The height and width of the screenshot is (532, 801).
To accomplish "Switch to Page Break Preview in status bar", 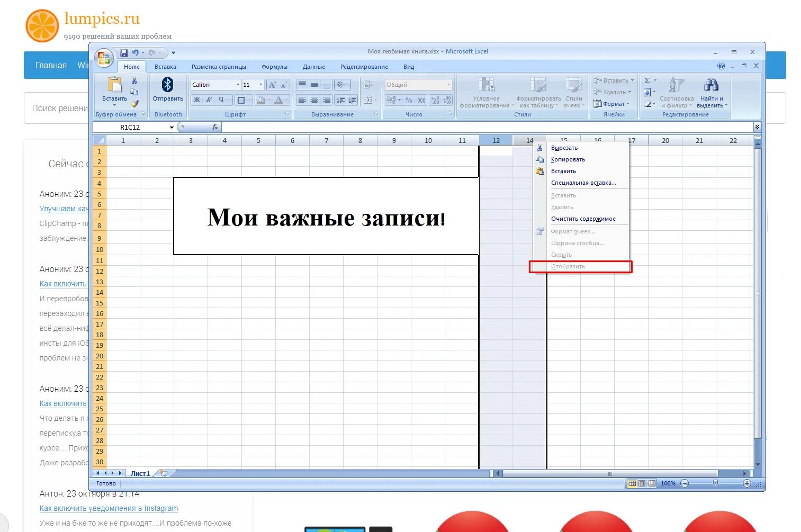I will coord(651,483).
